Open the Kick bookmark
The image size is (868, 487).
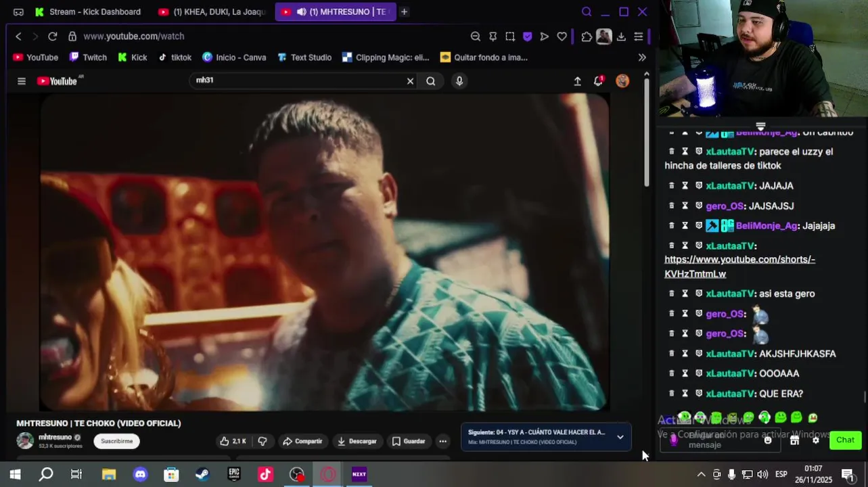[133, 57]
